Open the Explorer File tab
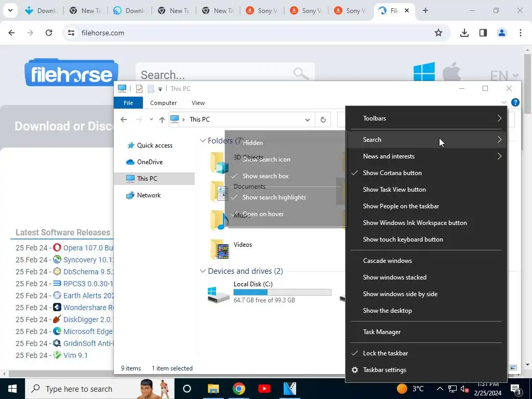 [128, 103]
